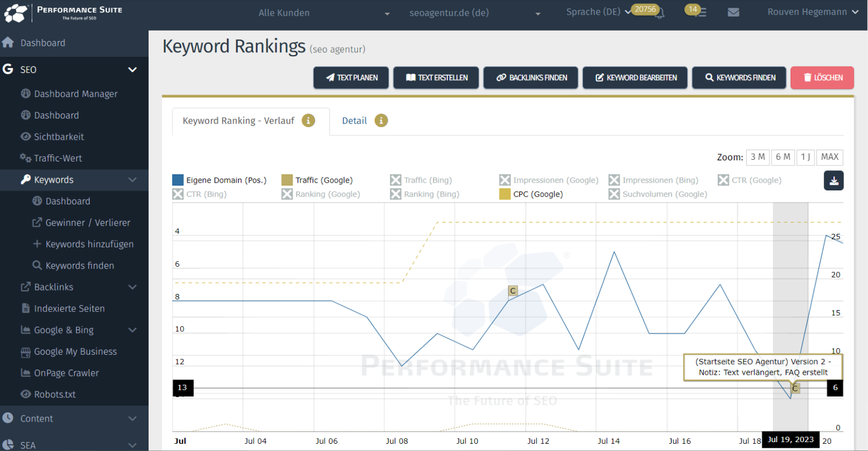Open the notifications bell with 20756 badge

click(x=659, y=14)
